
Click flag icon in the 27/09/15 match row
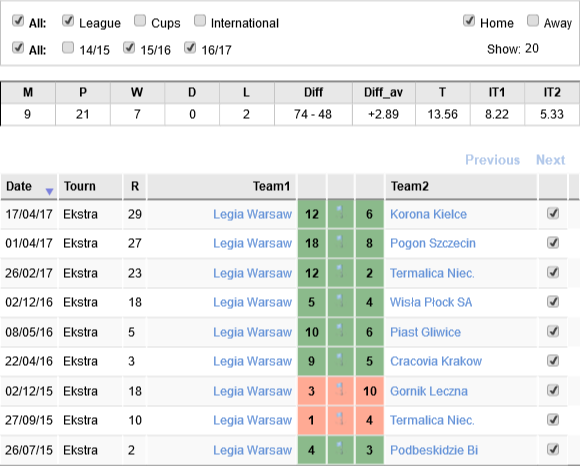pyautogui.click(x=340, y=420)
